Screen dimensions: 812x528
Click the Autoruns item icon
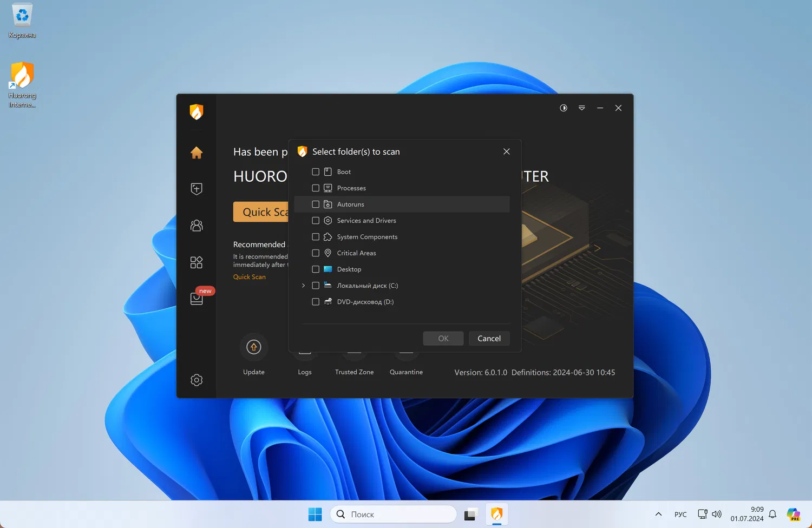click(328, 204)
